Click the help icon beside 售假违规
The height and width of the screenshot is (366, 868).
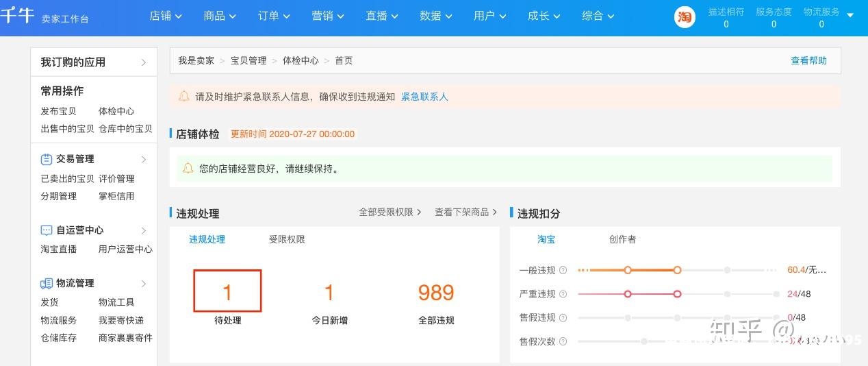point(563,317)
